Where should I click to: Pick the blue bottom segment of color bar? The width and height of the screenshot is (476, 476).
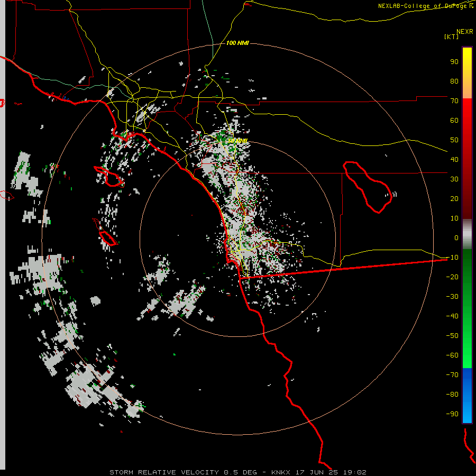(x=467, y=395)
